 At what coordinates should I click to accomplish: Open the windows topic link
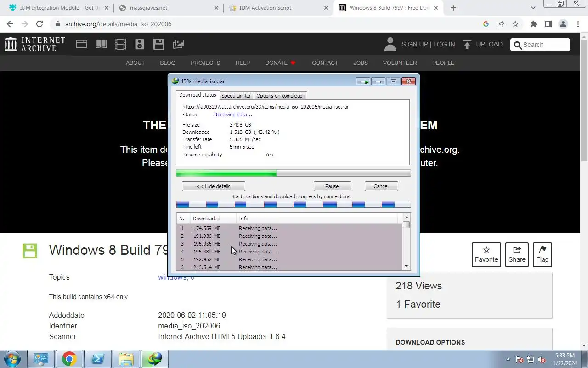click(x=172, y=277)
